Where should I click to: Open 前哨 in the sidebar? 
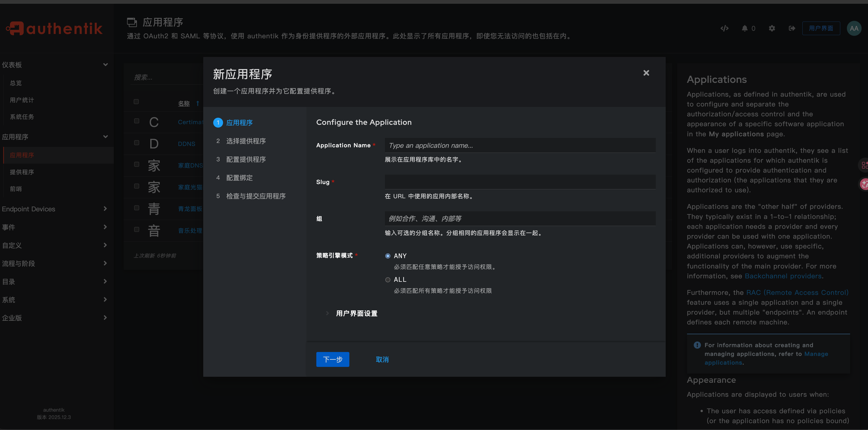click(16, 189)
